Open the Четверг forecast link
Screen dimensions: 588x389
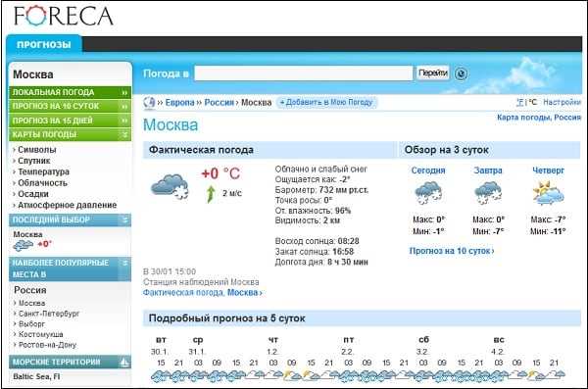[548, 170]
